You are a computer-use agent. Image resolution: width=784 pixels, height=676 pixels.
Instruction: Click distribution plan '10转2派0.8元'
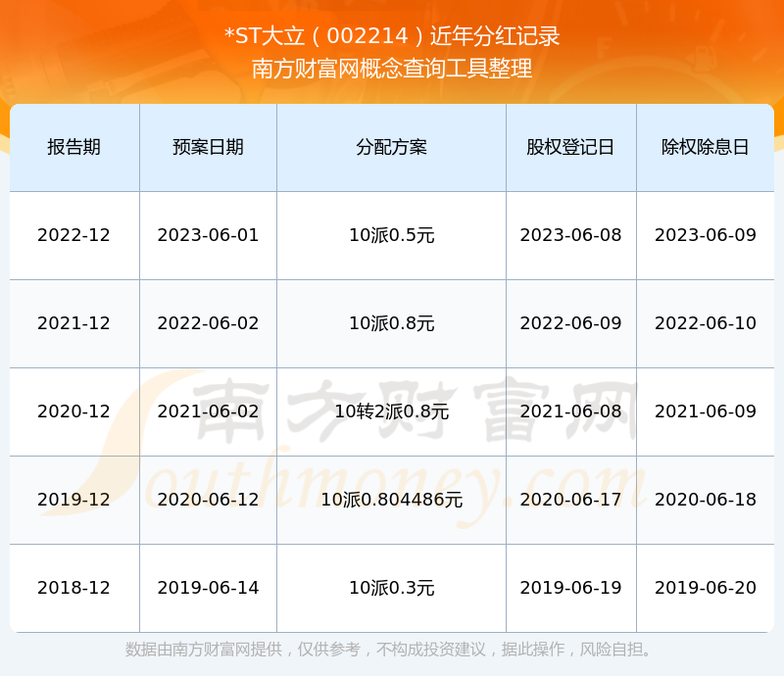coord(391,411)
